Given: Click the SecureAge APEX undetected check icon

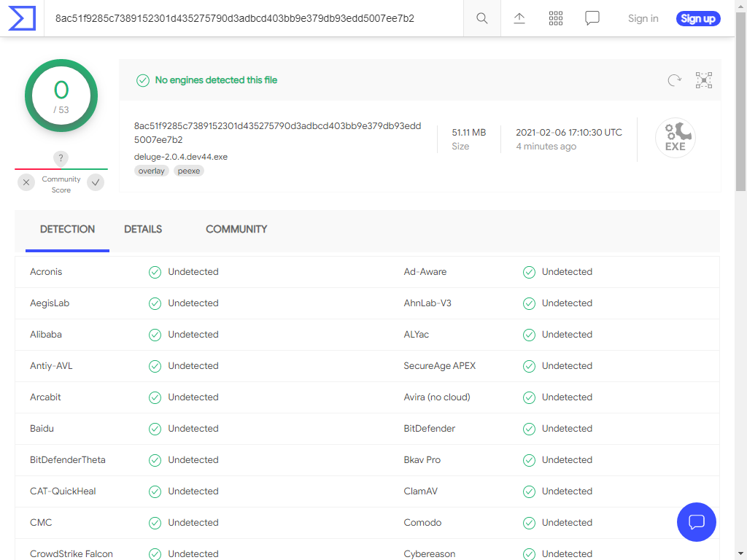Looking at the screenshot, I should [529, 366].
